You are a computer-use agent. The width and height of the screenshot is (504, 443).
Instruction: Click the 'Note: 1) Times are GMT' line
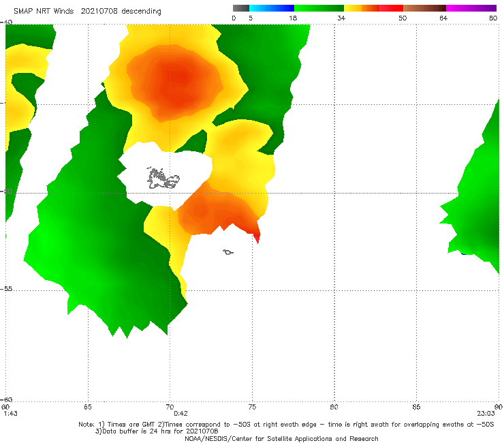click(x=286, y=425)
